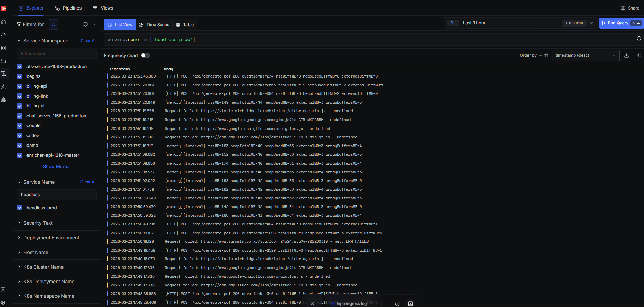Enable the Frequency chart toggle
Viewport: 644px width, 307px height.
[x=145, y=55]
